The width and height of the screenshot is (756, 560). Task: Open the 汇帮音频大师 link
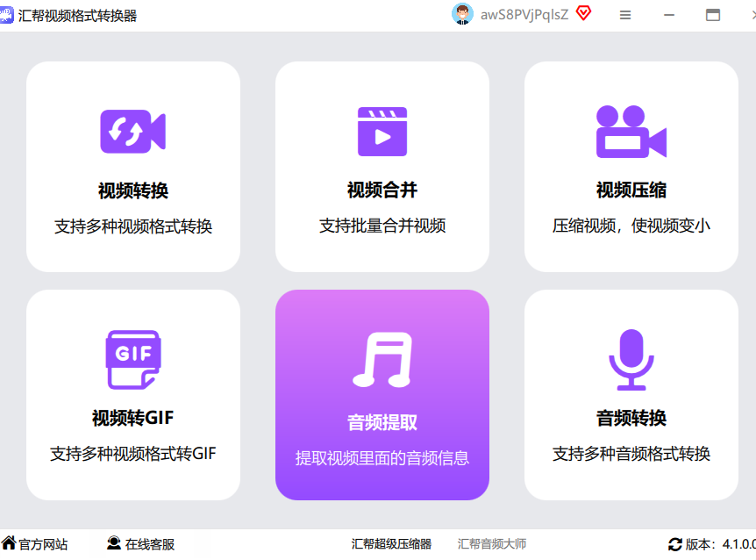pos(492,544)
